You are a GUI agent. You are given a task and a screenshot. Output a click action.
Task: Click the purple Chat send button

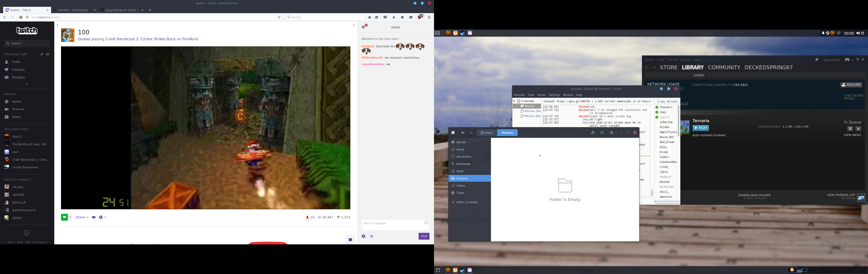pos(424,236)
